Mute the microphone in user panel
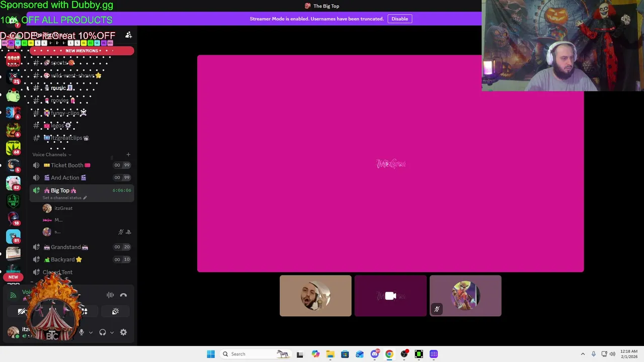Image resolution: width=644 pixels, height=362 pixels. (82, 332)
